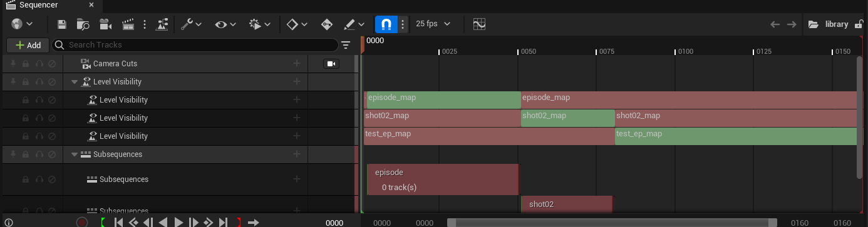
Task: Open render options three-dot menu
Action: pyautogui.click(x=145, y=24)
